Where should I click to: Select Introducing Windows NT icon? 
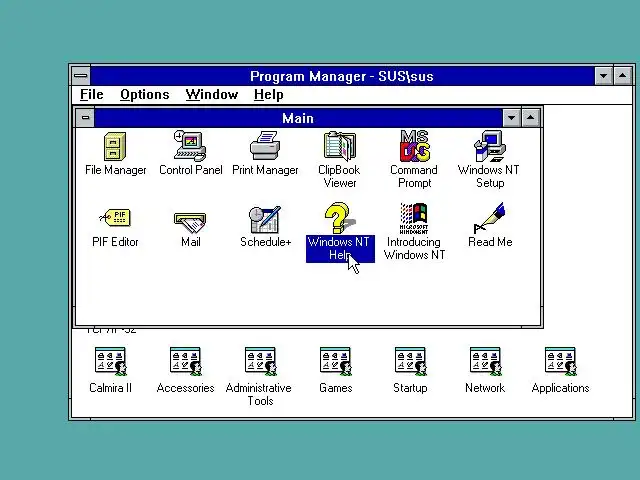click(x=414, y=218)
